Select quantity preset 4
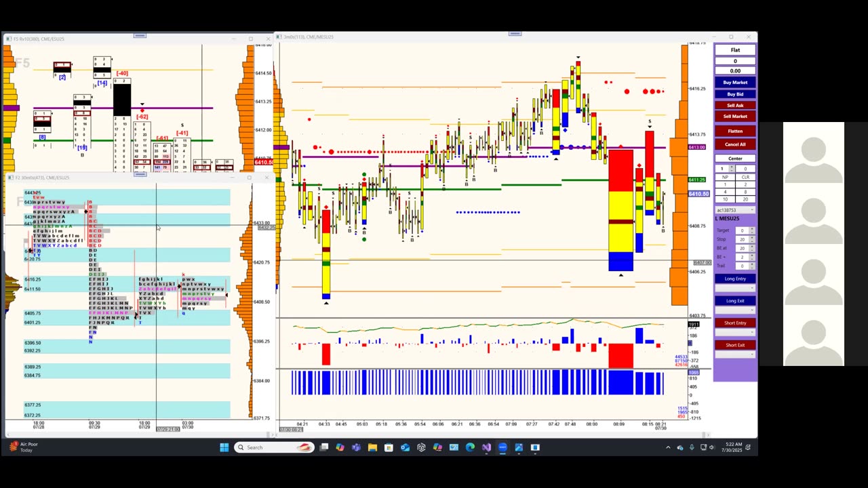The image size is (868, 488). [x=725, y=192]
